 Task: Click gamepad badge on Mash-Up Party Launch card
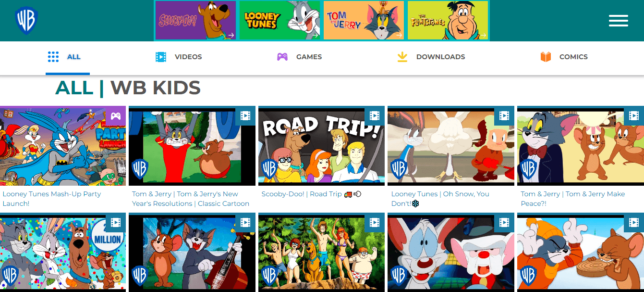pyautogui.click(x=116, y=116)
